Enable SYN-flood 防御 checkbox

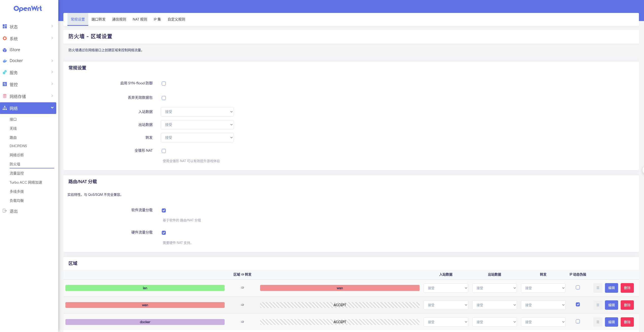[x=164, y=84]
